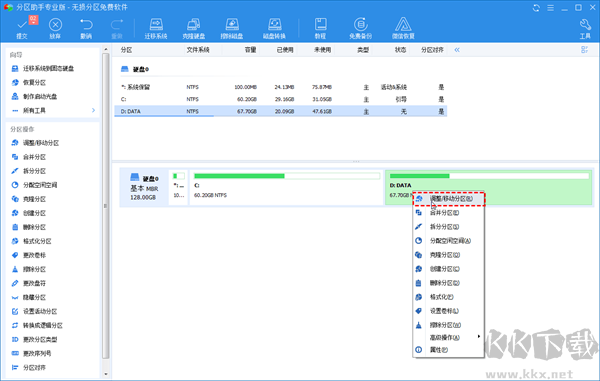Image resolution: width=600 pixels, height=381 pixels.
Task: Open the 克隆硬盘 disk clone tool
Action: click(194, 28)
